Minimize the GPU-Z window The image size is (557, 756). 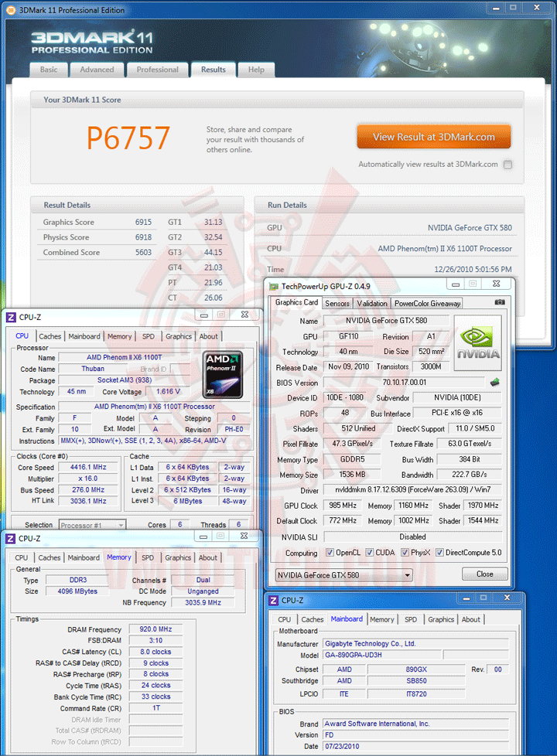click(455, 284)
